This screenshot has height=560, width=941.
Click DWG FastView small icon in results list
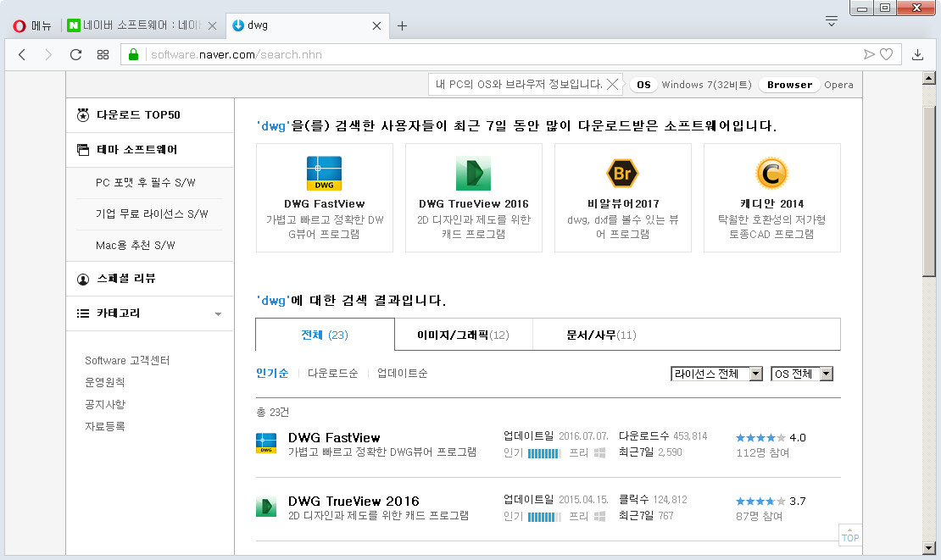pyautogui.click(x=266, y=443)
